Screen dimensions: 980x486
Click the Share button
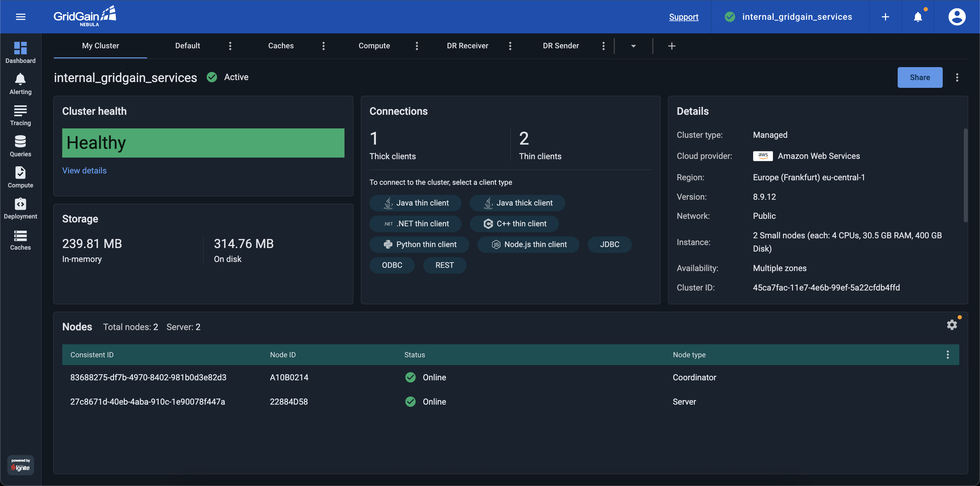[920, 77]
